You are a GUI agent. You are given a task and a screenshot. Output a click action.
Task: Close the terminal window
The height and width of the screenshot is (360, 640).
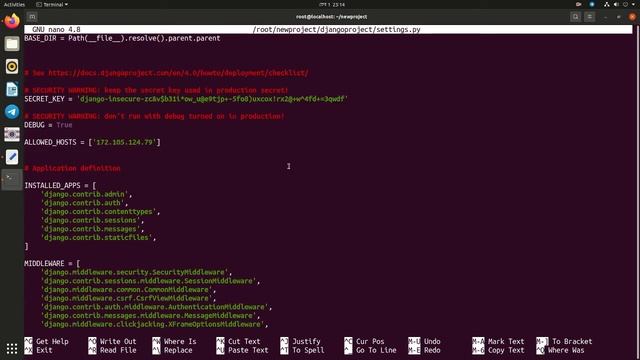tap(632, 17)
